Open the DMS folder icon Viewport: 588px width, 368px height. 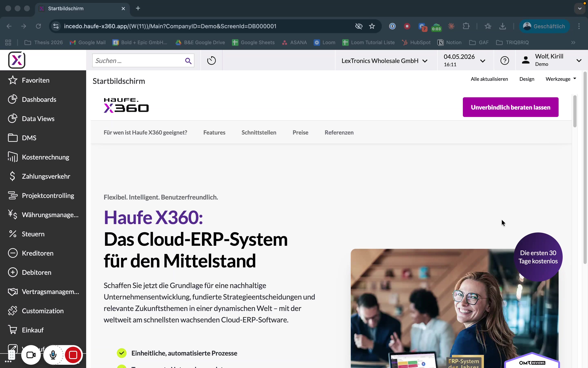click(x=13, y=138)
